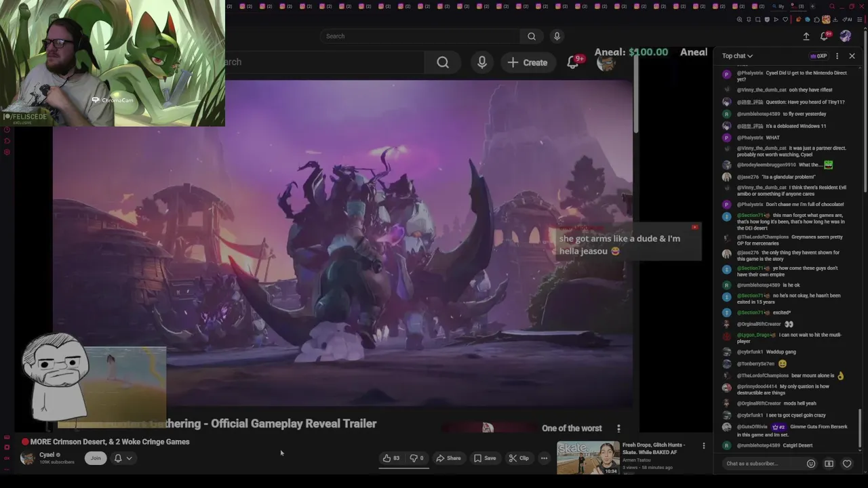
Task: Open live chat three-dot options menu
Action: click(x=837, y=56)
